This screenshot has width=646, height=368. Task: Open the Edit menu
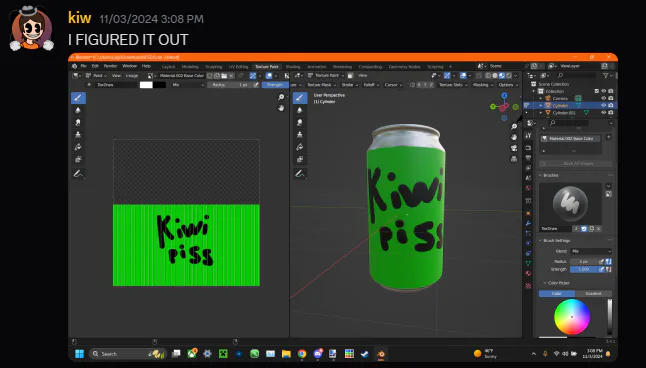click(x=95, y=66)
